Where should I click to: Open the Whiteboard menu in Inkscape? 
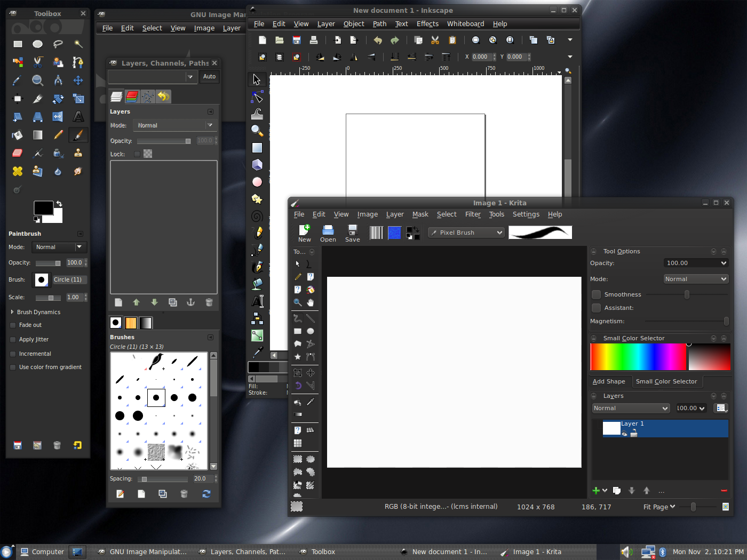[x=465, y=23]
